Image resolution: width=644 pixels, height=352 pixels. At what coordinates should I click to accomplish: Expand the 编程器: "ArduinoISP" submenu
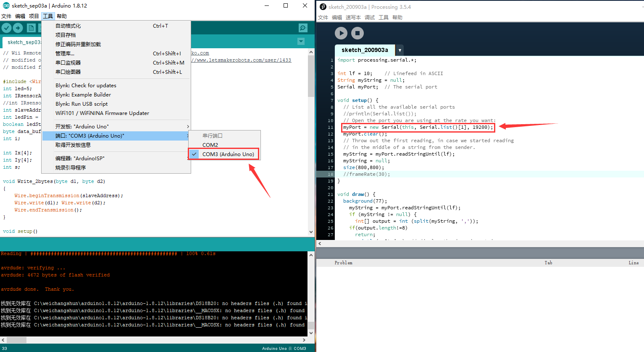(116, 158)
